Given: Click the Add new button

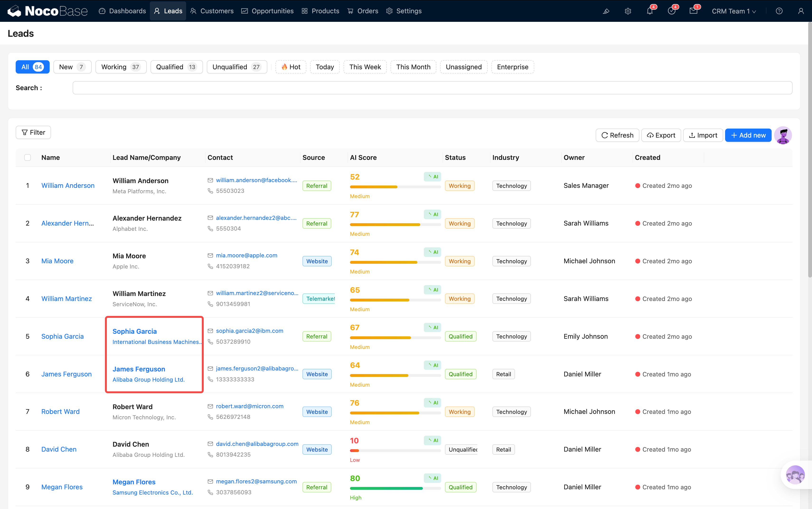Looking at the screenshot, I should (748, 135).
